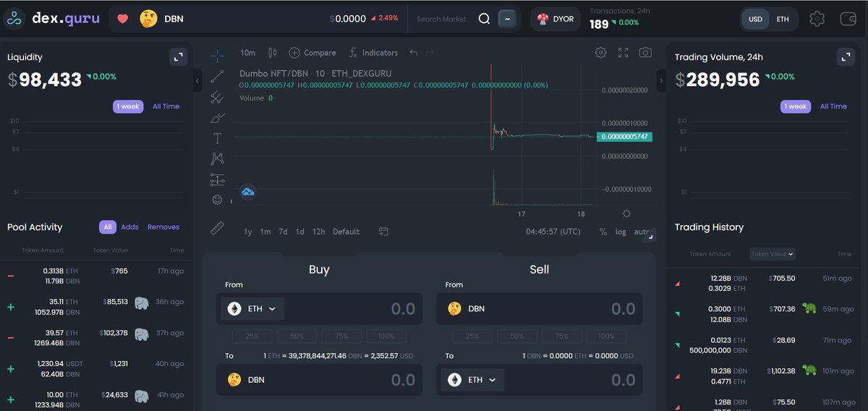
Task: Toggle log scale on chart
Action: (x=621, y=232)
